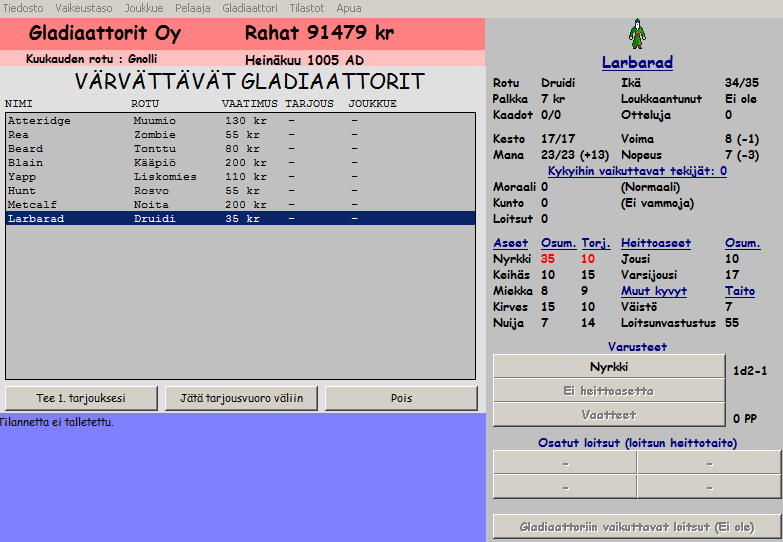Click 'Jätä tarjousvuoro väliin' button
The width and height of the screenshot is (783, 542).
(x=241, y=398)
